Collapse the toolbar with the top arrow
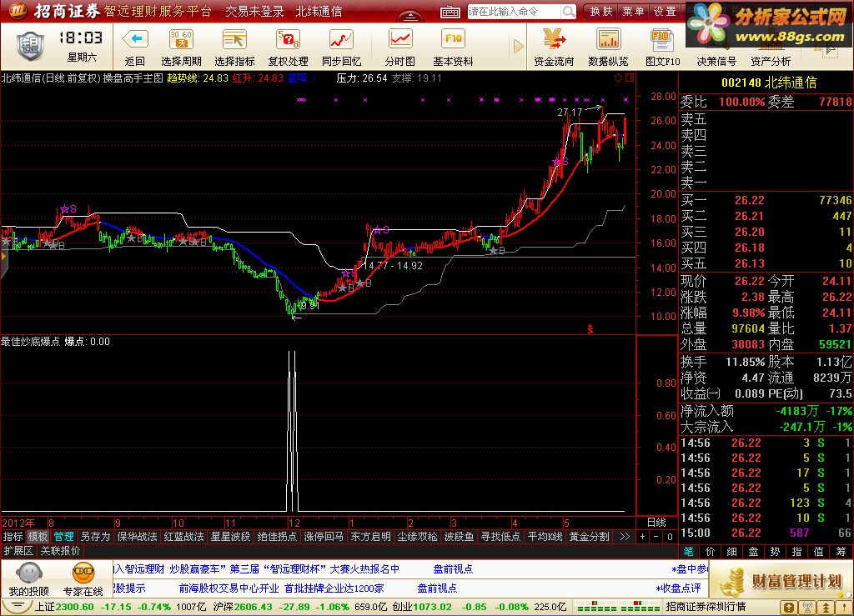The image size is (854, 616). pyautogui.click(x=410, y=16)
